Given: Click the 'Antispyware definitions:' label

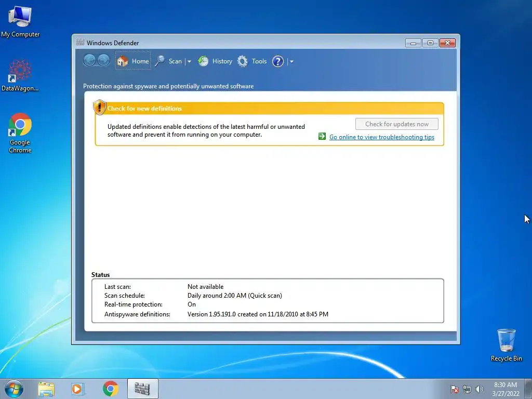Looking at the screenshot, I should [x=137, y=314].
